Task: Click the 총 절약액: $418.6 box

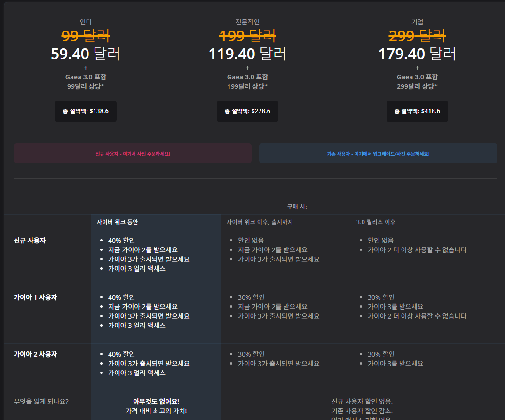Action: tap(417, 111)
